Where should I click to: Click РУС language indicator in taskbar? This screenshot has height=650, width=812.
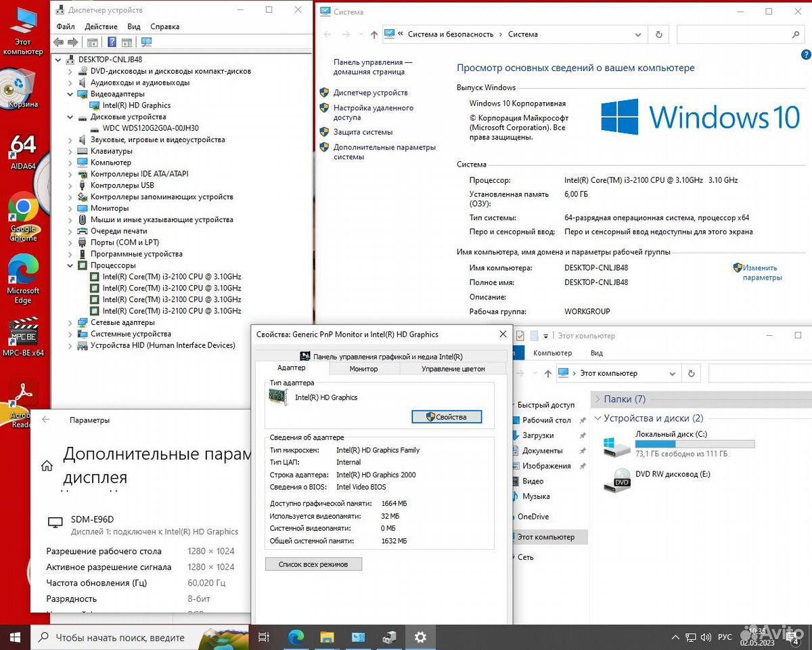(725, 637)
